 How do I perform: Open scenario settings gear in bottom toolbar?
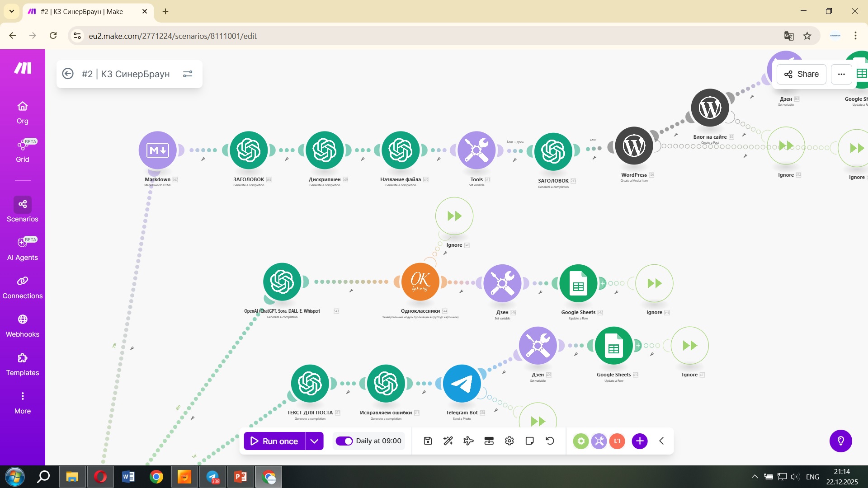pyautogui.click(x=509, y=441)
